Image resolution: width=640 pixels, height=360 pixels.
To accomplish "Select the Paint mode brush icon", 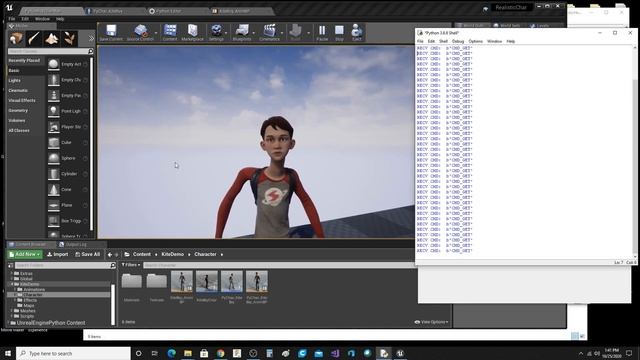I will point(34,38).
